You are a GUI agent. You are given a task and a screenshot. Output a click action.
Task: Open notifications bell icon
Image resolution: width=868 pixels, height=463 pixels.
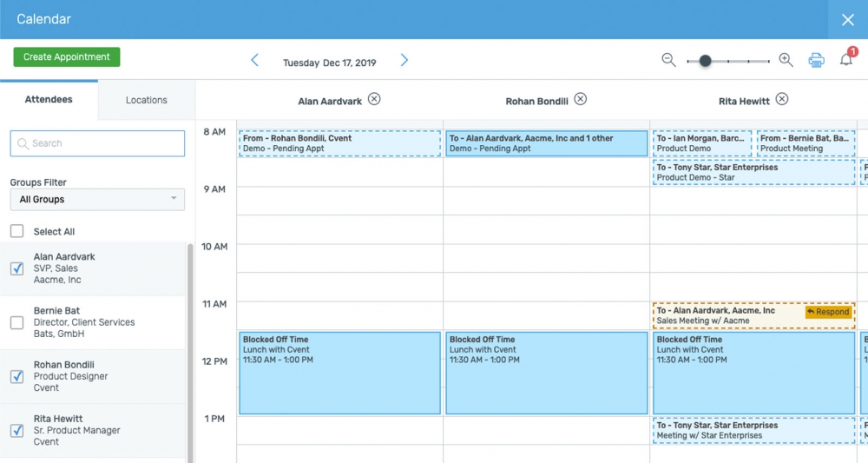(846, 60)
